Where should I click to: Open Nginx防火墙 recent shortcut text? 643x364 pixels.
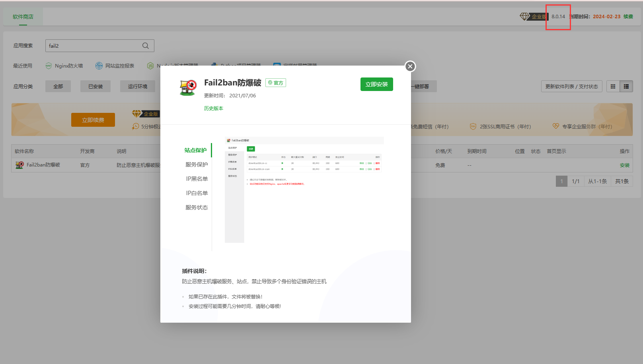69,66
